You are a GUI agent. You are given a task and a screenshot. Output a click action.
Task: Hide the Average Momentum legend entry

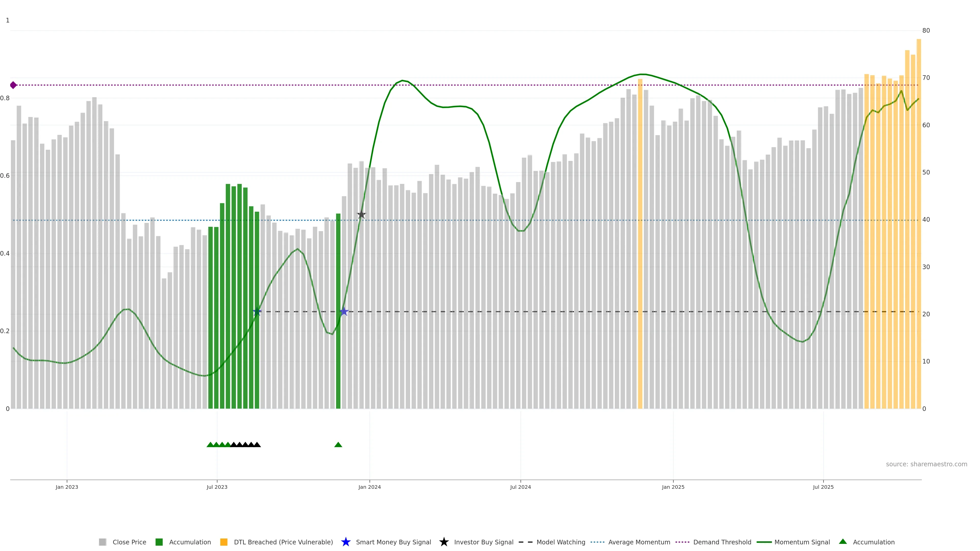(x=639, y=542)
